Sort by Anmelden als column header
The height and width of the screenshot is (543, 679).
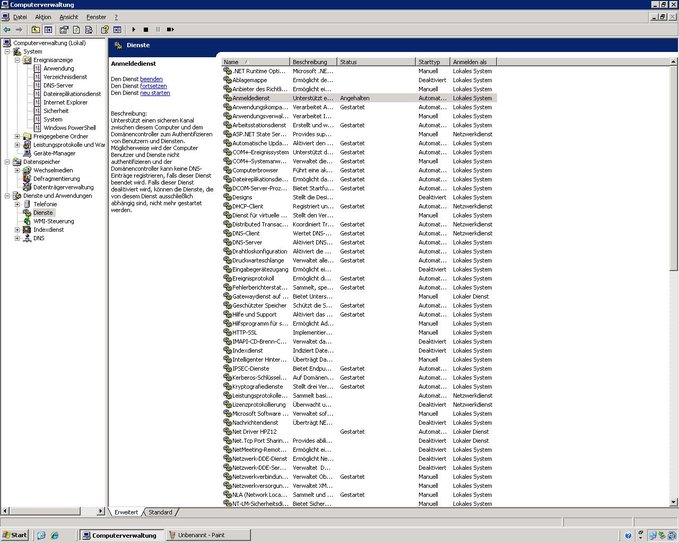coord(473,62)
